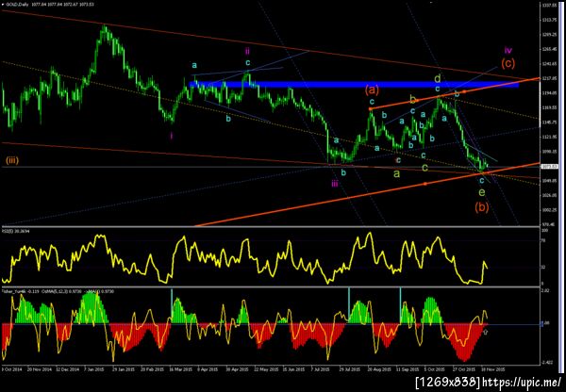Image resolution: width=566 pixels, height=392 pixels.
Task: Click the 7 Jul 2015 date label
Action: point(320,369)
